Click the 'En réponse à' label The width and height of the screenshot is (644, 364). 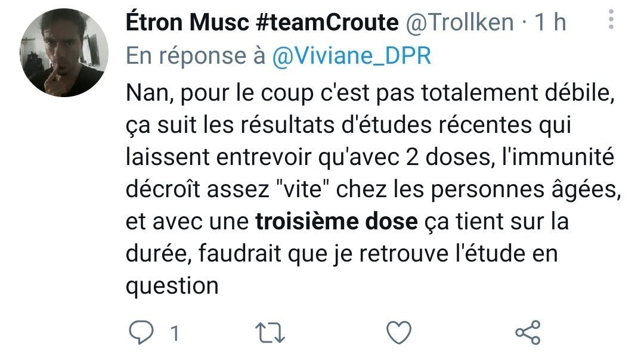point(196,56)
